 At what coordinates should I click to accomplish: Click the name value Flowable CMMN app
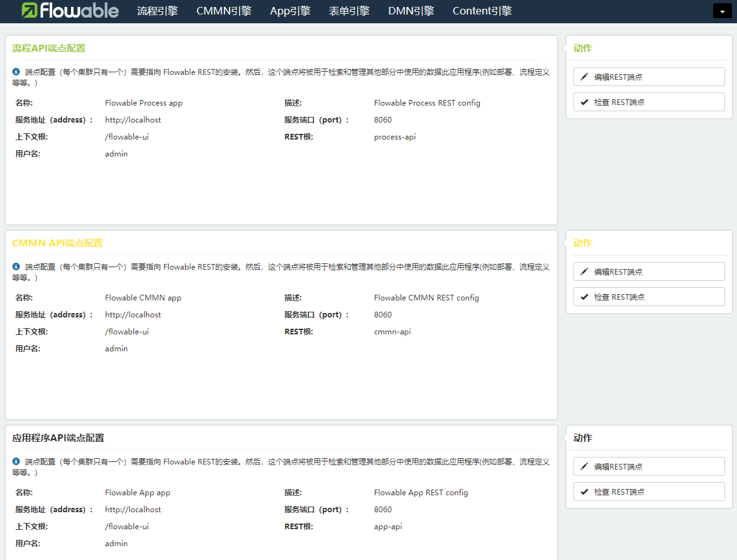point(143,298)
